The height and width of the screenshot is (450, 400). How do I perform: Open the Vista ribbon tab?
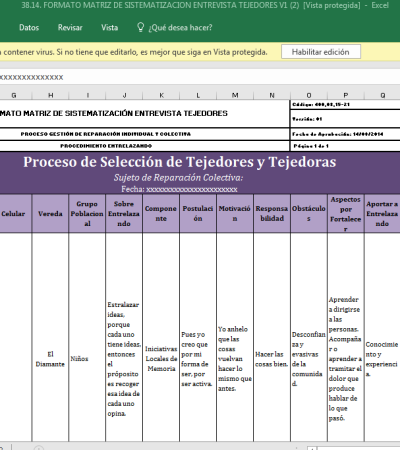coord(110,28)
